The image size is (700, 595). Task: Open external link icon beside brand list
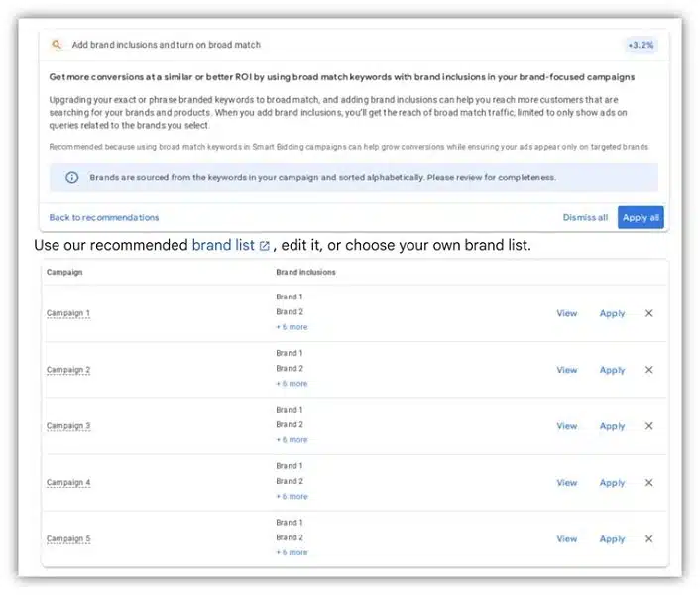(x=265, y=246)
